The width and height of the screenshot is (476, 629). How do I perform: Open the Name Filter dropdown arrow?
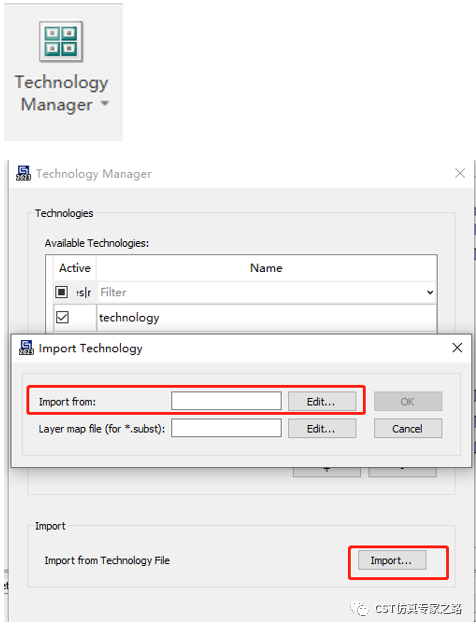[430, 292]
